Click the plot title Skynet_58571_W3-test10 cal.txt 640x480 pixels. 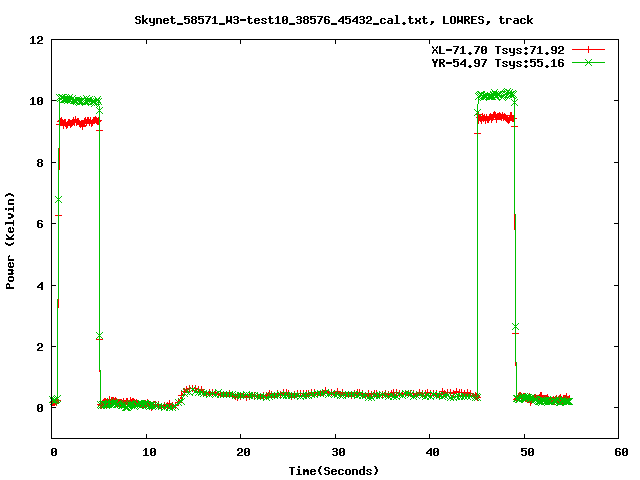[x=333, y=20]
